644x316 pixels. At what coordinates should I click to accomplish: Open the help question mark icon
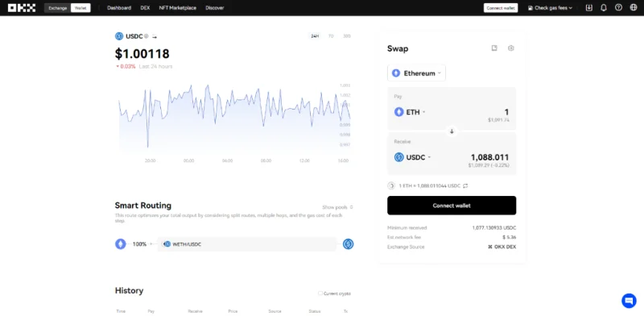coord(618,8)
